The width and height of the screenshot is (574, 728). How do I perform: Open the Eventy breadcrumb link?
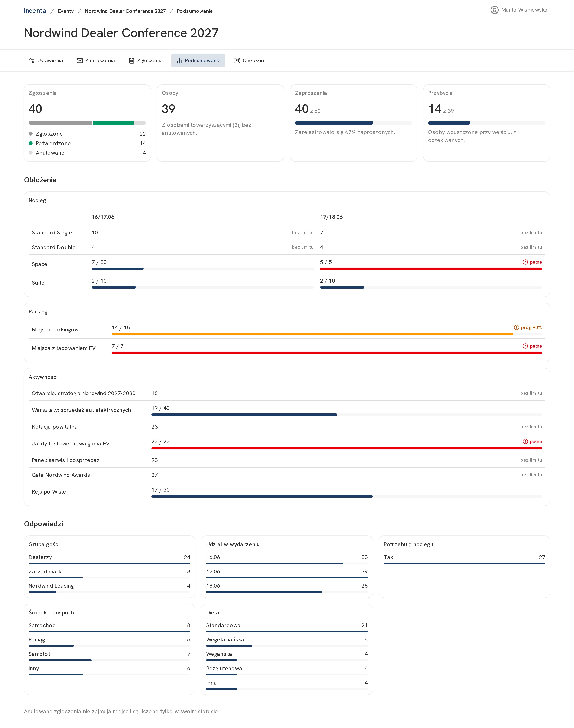(x=66, y=11)
